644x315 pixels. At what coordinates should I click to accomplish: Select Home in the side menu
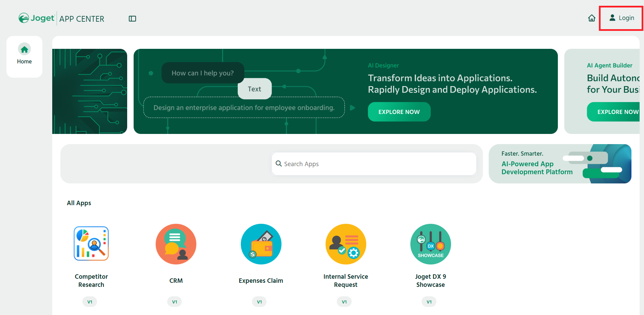24,54
